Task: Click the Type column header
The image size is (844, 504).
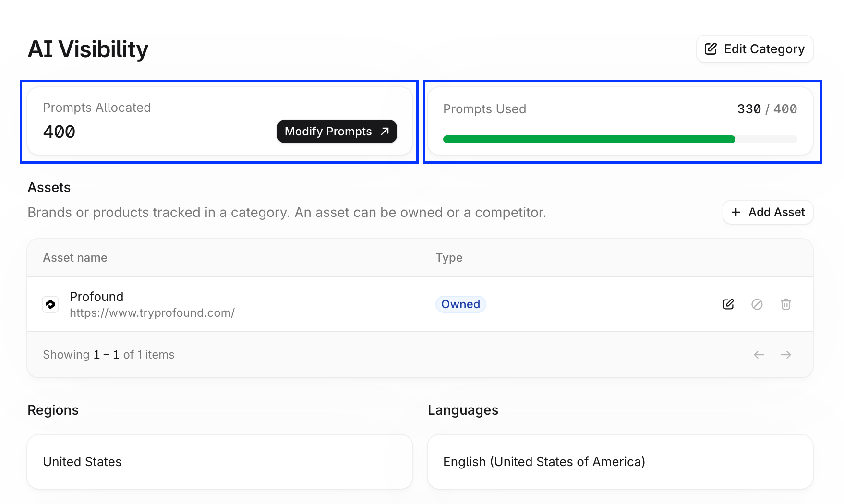Action: 449,258
